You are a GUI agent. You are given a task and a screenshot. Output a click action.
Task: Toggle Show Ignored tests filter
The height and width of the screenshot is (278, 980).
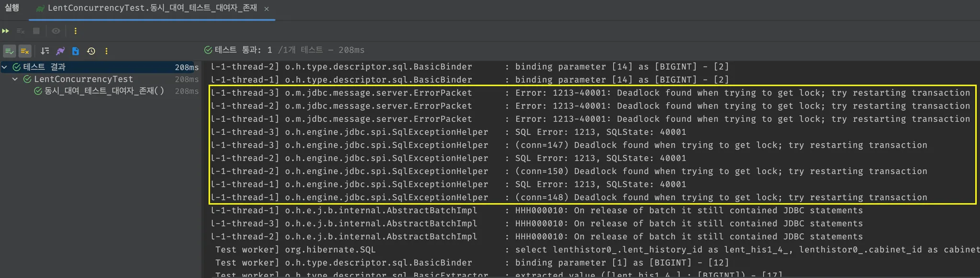pos(25,51)
